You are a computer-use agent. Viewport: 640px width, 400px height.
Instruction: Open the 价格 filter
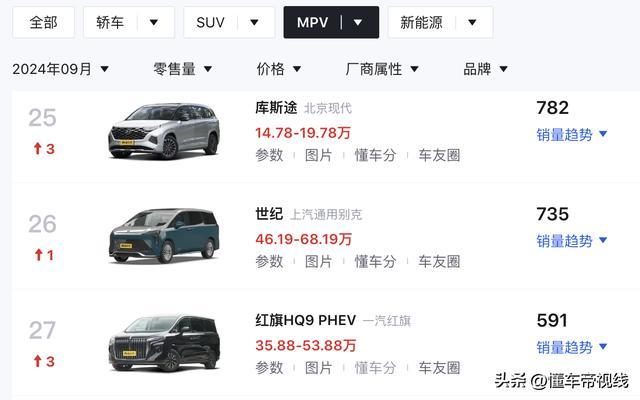(x=279, y=69)
